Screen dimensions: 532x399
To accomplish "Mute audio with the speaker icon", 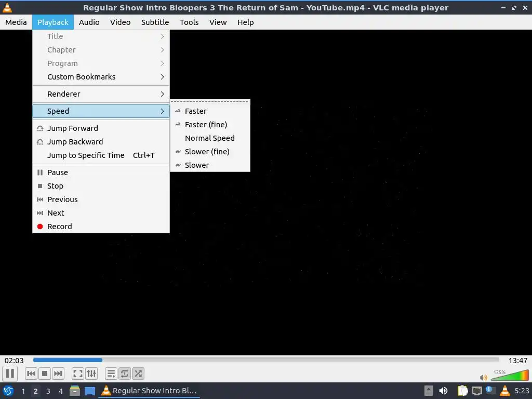I will point(484,377).
